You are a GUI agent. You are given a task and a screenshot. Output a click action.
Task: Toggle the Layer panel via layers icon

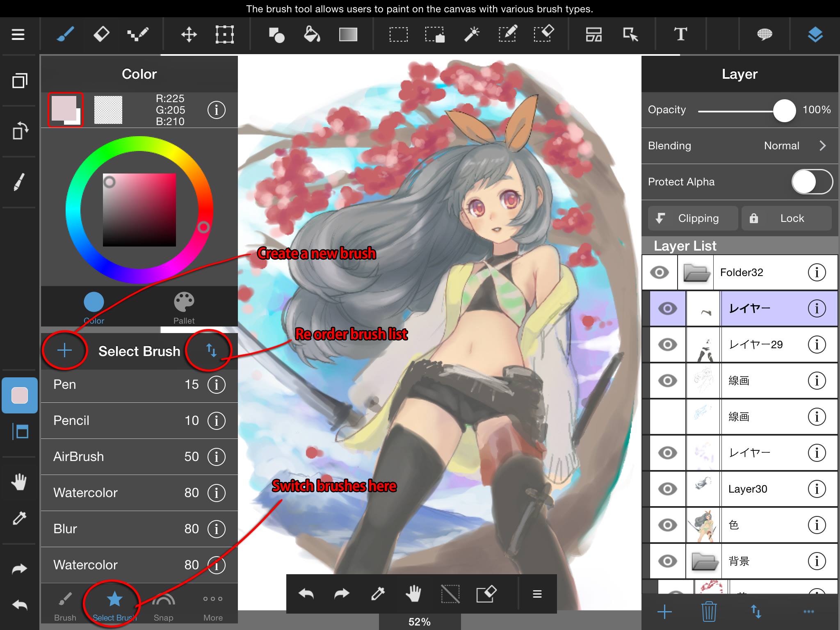pos(815,34)
